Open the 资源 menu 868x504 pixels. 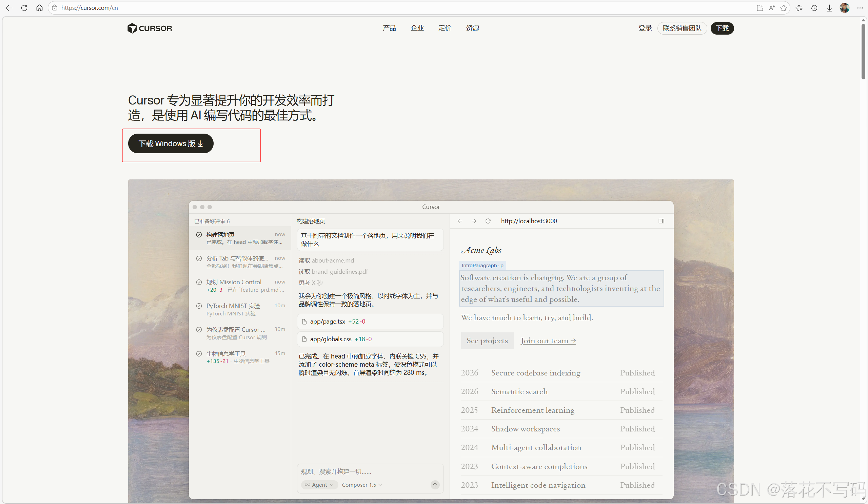473,28
